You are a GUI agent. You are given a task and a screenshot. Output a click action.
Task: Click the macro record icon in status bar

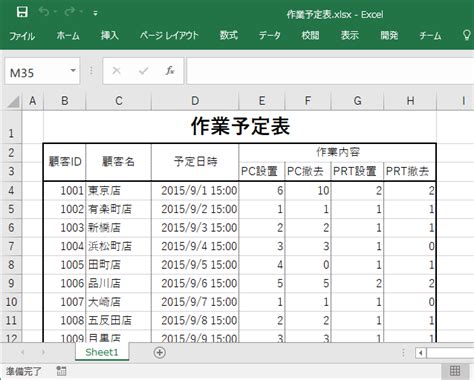tap(61, 371)
